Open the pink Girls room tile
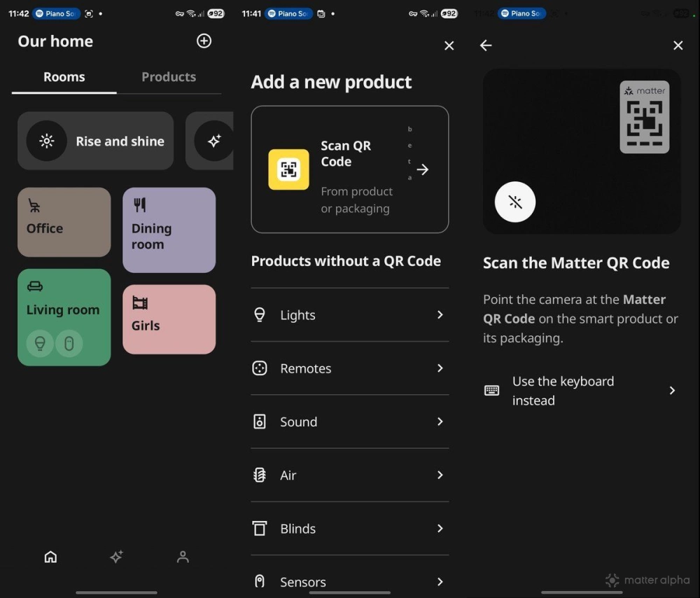The image size is (700, 598). point(169,319)
